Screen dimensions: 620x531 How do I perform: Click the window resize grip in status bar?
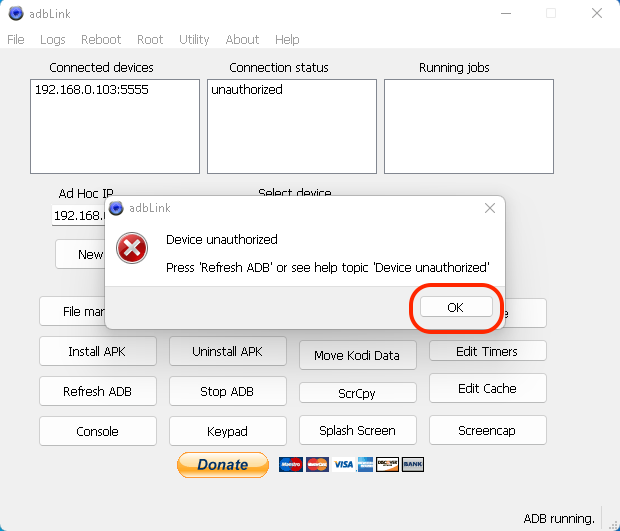pos(612,524)
